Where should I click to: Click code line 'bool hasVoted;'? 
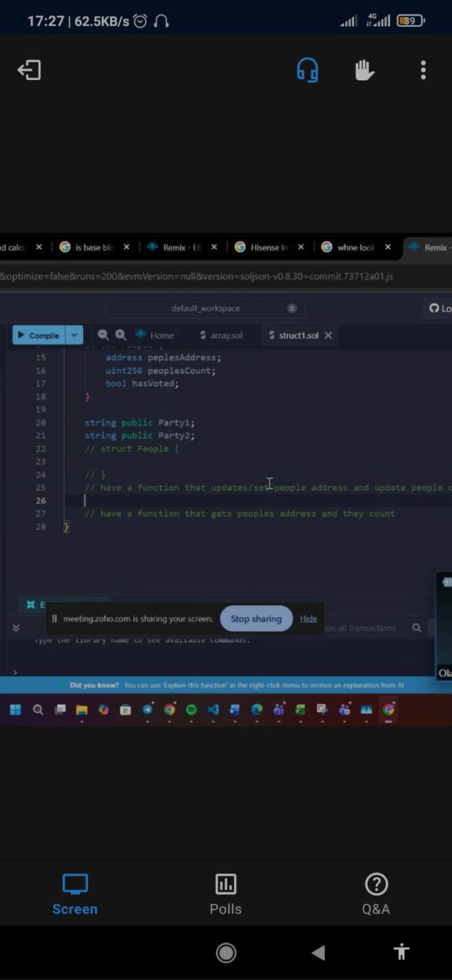coord(142,384)
